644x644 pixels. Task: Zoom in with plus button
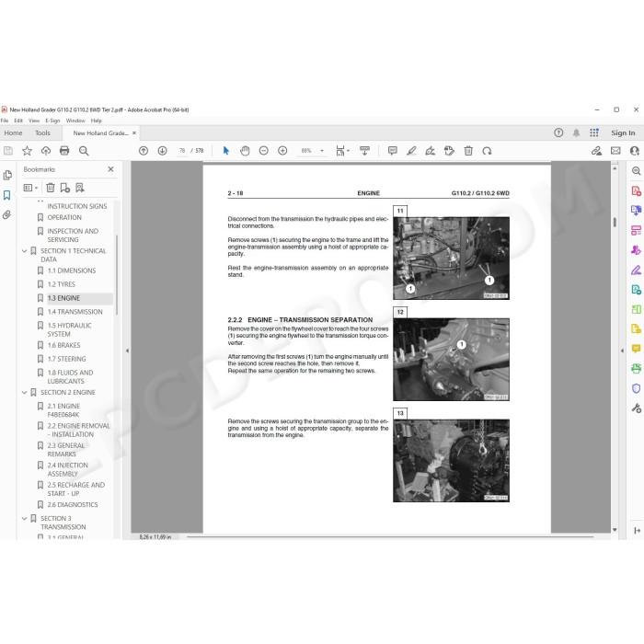(x=282, y=151)
